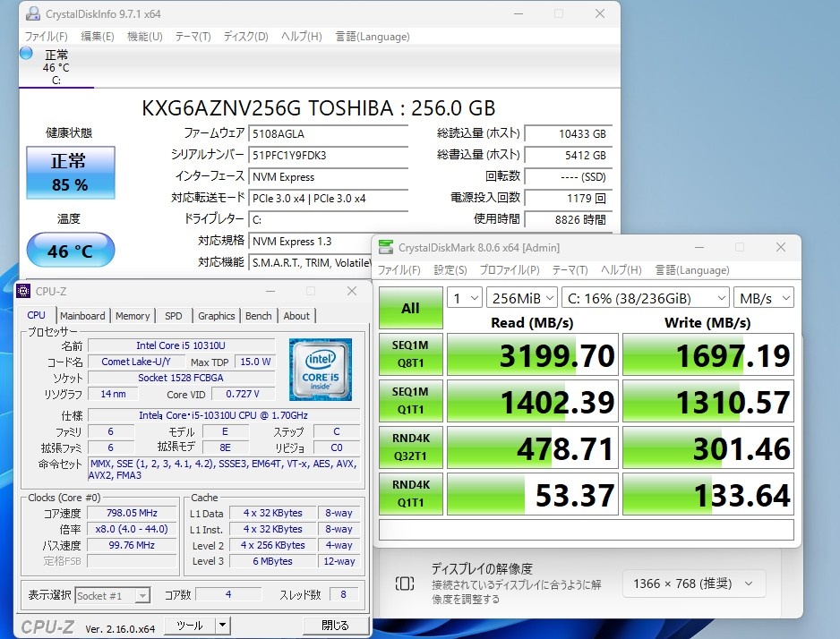Screen dimensions: 840x639
Task: Start the SEQ1M Q1T1 benchmark
Action: pos(410,401)
